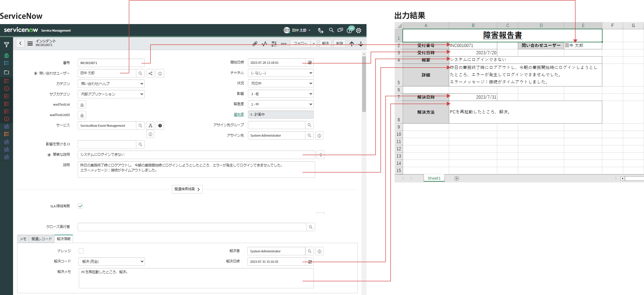The width and height of the screenshot is (644, 295).
Task: Tick the ナレッジ checkbox
Action: [81, 251]
